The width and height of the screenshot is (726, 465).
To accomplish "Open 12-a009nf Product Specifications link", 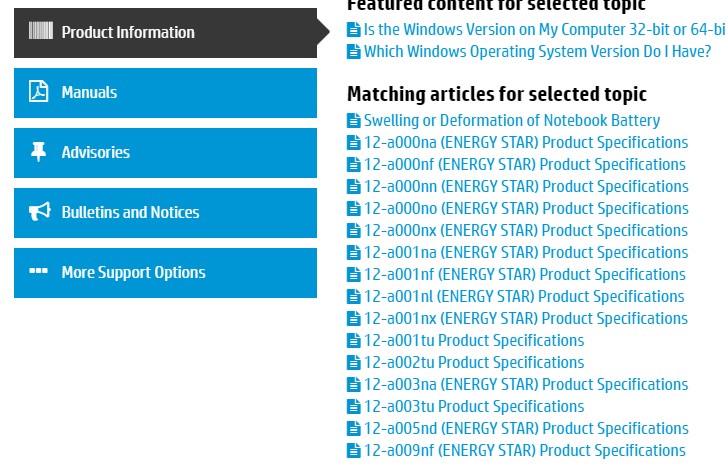I will (x=525, y=450).
